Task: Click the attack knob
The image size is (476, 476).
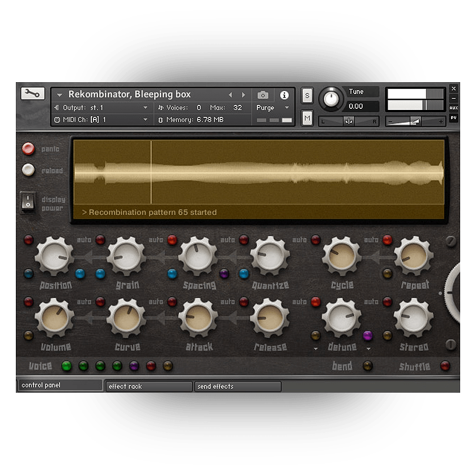Action: tap(198, 318)
